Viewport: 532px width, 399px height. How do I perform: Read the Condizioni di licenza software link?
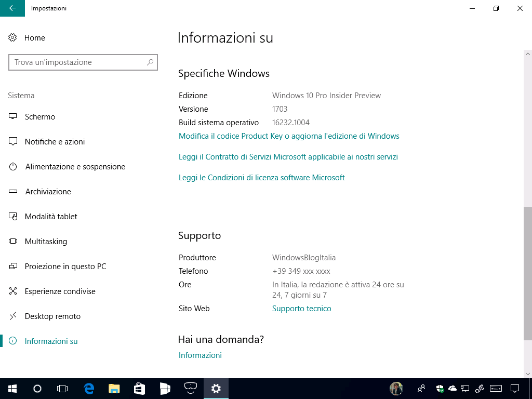tap(262, 178)
